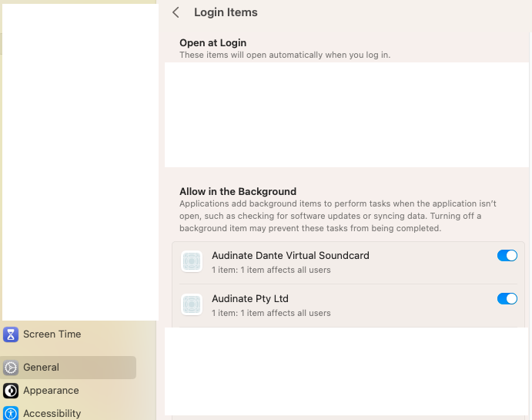This screenshot has width=532, height=420.
Task: Click the Login Items page title
Action: (226, 12)
